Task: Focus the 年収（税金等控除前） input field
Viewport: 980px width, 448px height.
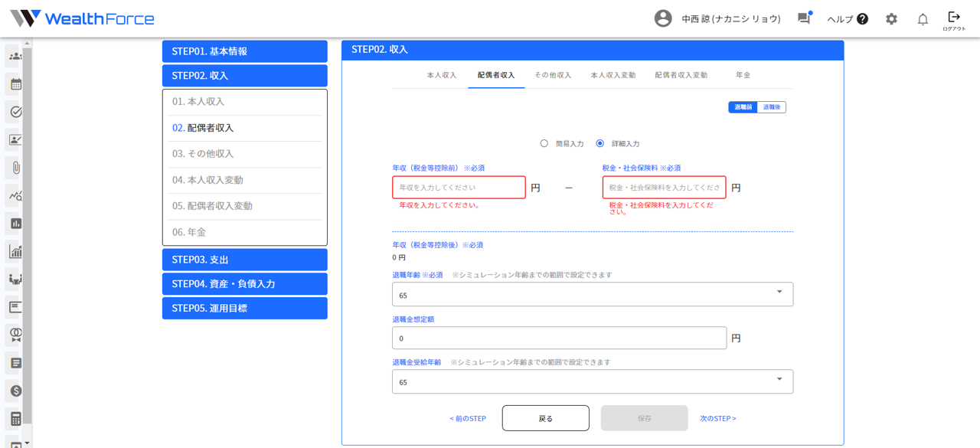Action: coord(459,188)
